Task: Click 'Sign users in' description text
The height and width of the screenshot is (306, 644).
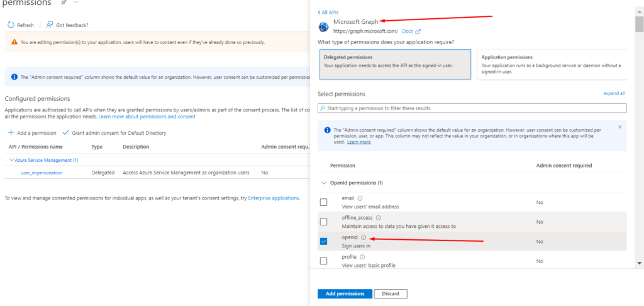Action: (x=356, y=246)
